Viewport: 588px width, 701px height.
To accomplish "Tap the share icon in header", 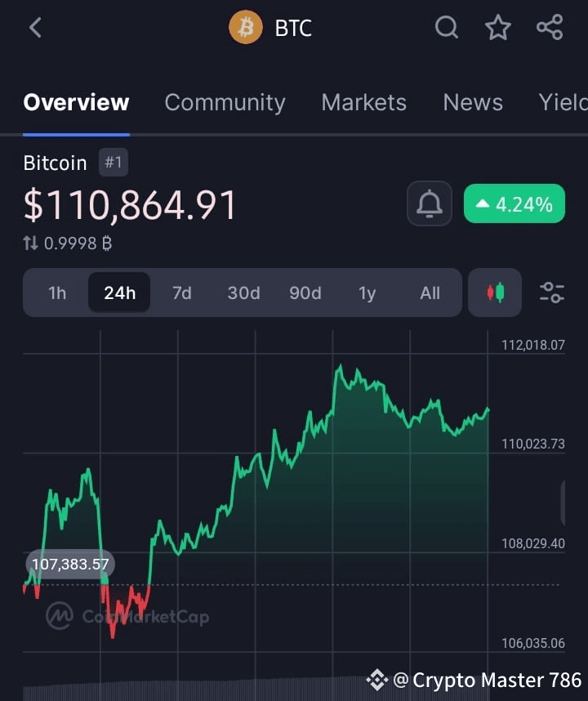I will (x=550, y=27).
